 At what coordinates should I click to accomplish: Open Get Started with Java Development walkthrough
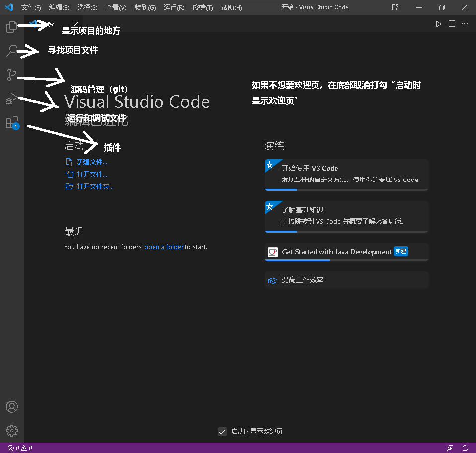tap(346, 252)
